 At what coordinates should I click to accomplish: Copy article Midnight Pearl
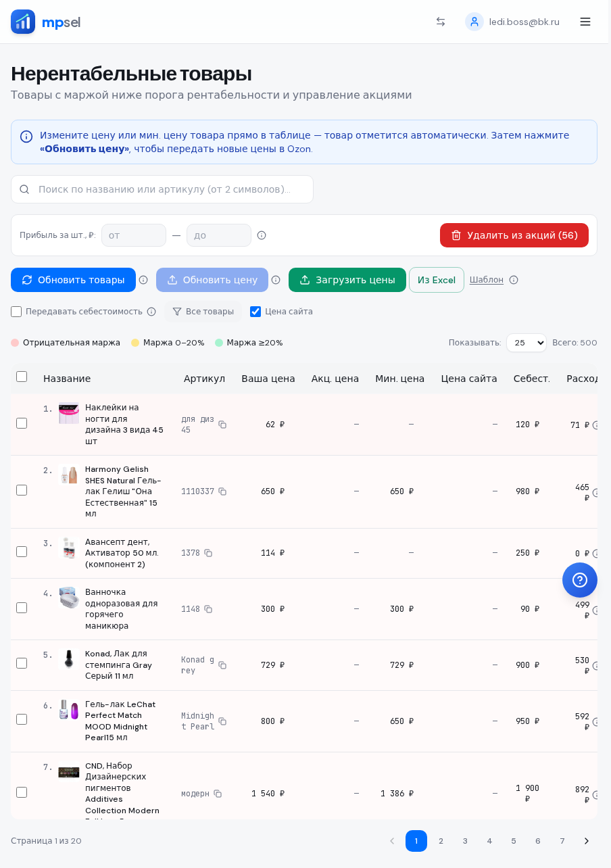[222, 721]
